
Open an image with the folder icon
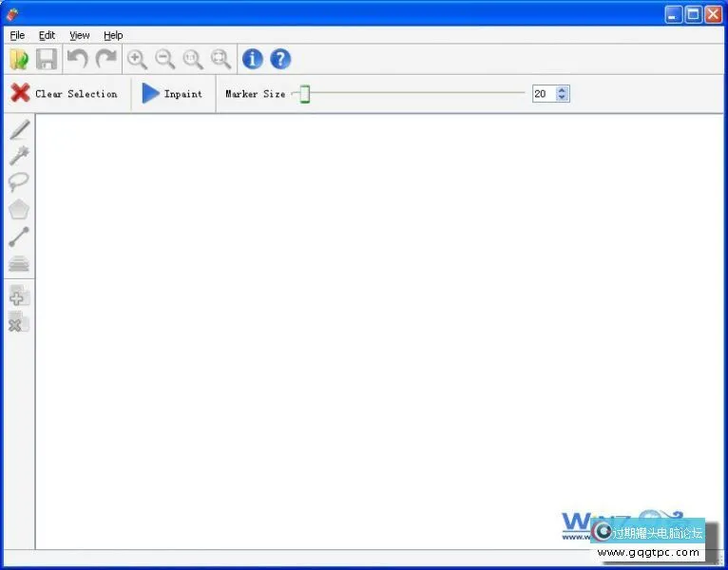(x=19, y=60)
